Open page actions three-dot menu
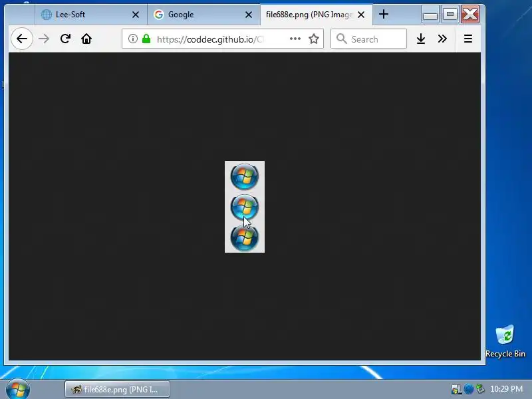Screen dimensions: 532x399 [295, 39]
